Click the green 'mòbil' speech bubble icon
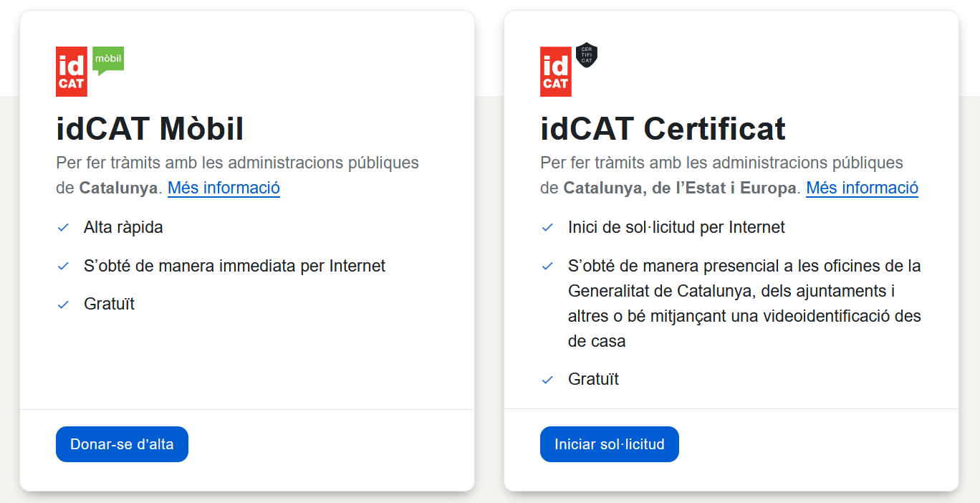Screen dimensions: 980x503 tap(108, 59)
